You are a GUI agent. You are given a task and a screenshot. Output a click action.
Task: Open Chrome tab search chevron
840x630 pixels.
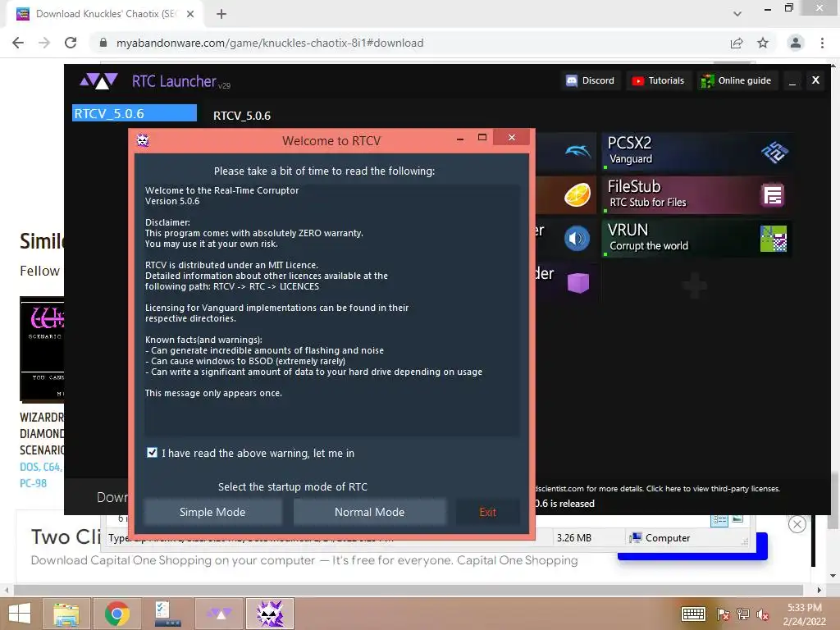coord(737,14)
